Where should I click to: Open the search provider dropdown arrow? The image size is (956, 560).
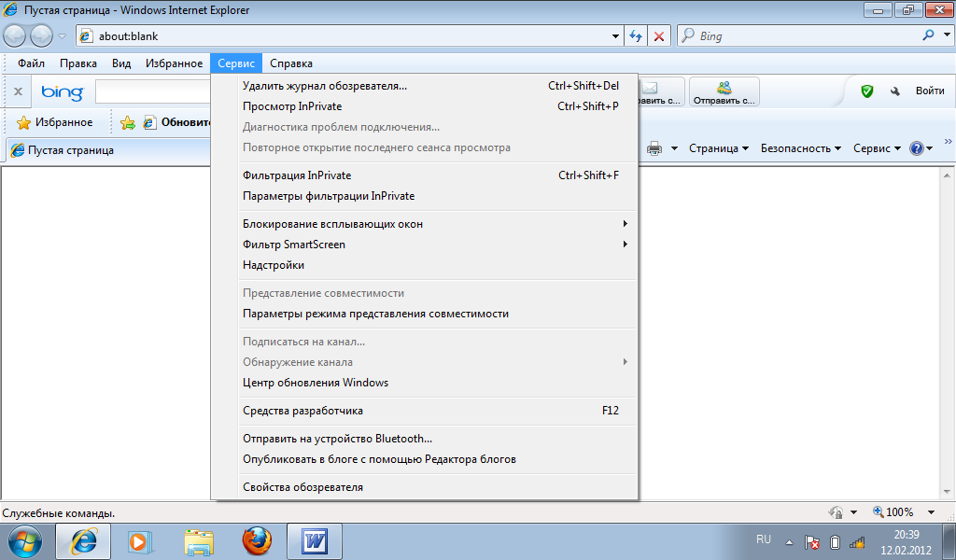pyautogui.click(x=947, y=35)
